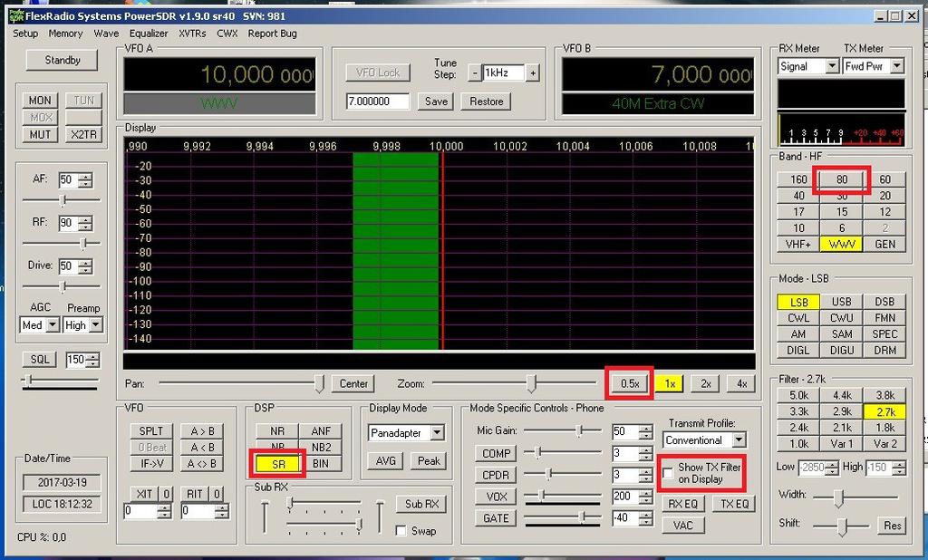Click the PowerSDR icon in the title bar

click(15, 16)
